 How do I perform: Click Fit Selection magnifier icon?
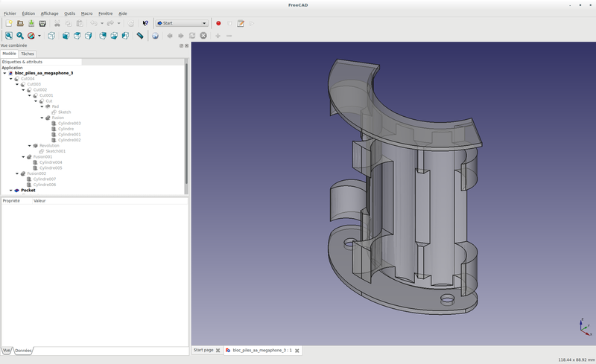coord(20,36)
